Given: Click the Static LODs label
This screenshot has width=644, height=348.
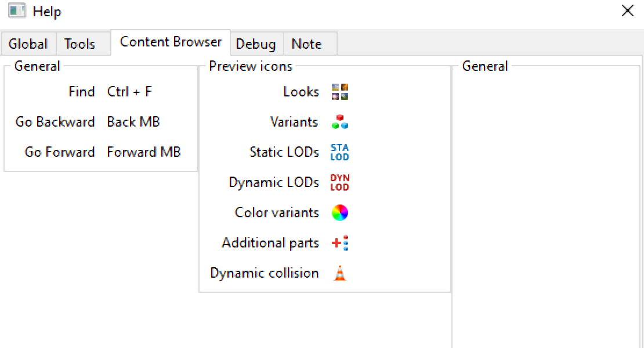Looking at the screenshot, I should 284,152.
